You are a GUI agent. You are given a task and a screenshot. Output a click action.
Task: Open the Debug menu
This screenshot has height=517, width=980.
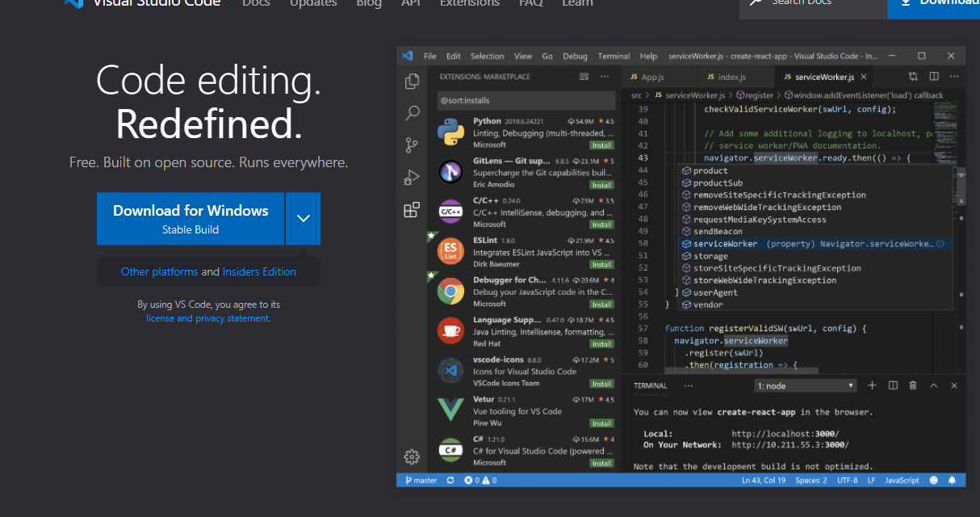pos(575,56)
